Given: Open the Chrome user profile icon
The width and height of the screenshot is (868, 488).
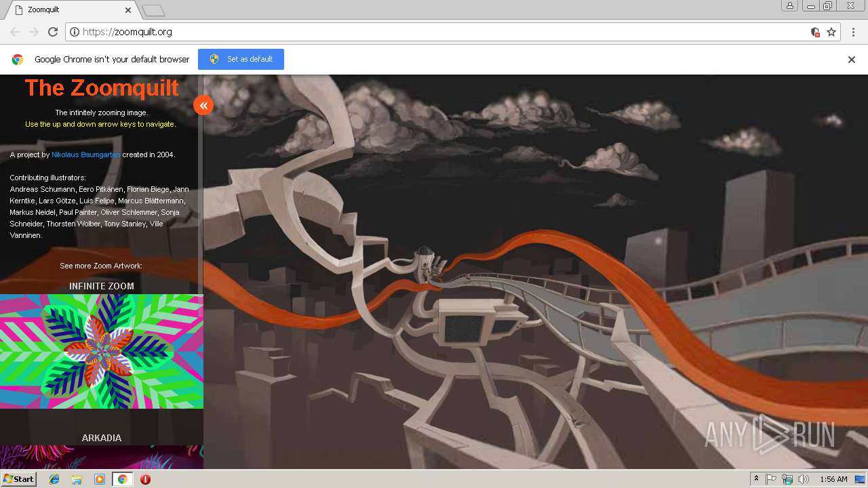Looking at the screenshot, I should click(790, 5).
